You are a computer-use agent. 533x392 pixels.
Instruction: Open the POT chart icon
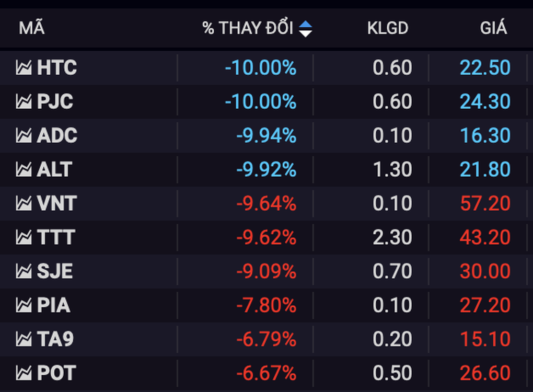click(x=24, y=373)
